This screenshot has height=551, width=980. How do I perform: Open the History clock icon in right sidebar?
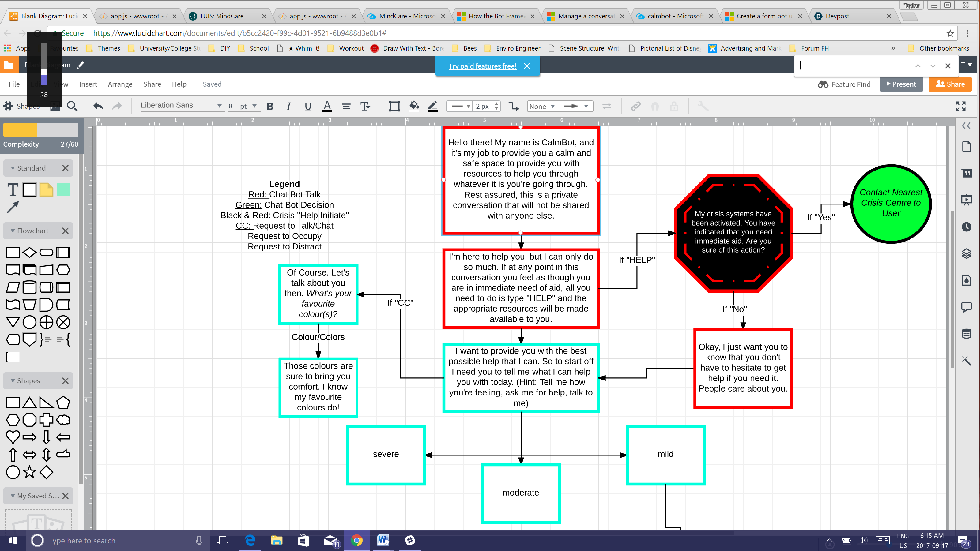point(966,227)
